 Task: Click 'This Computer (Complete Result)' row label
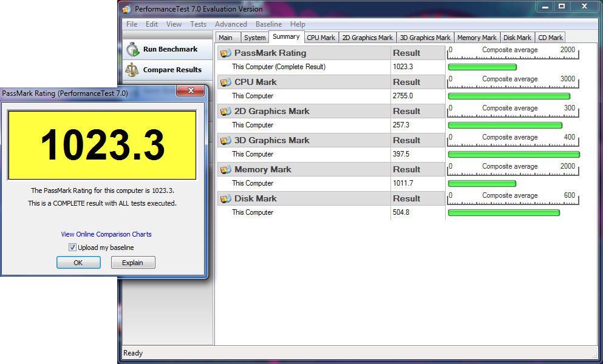click(279, 67)
